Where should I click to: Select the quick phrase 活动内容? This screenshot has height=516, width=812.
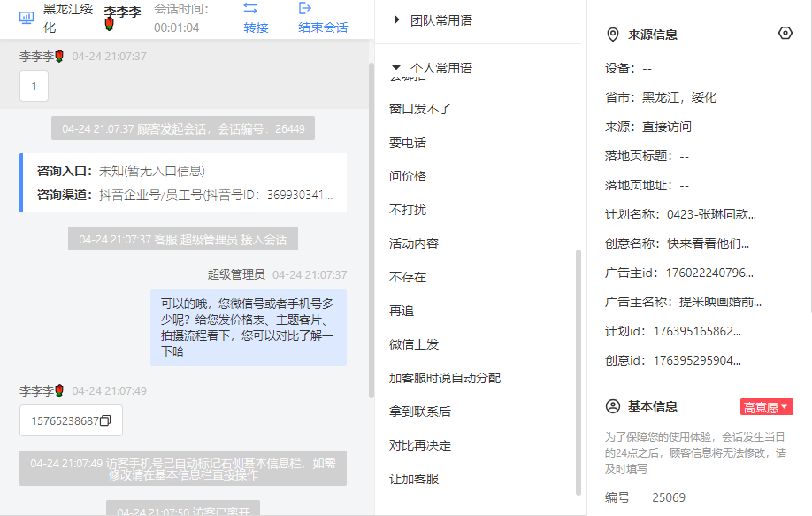(414, 244)
